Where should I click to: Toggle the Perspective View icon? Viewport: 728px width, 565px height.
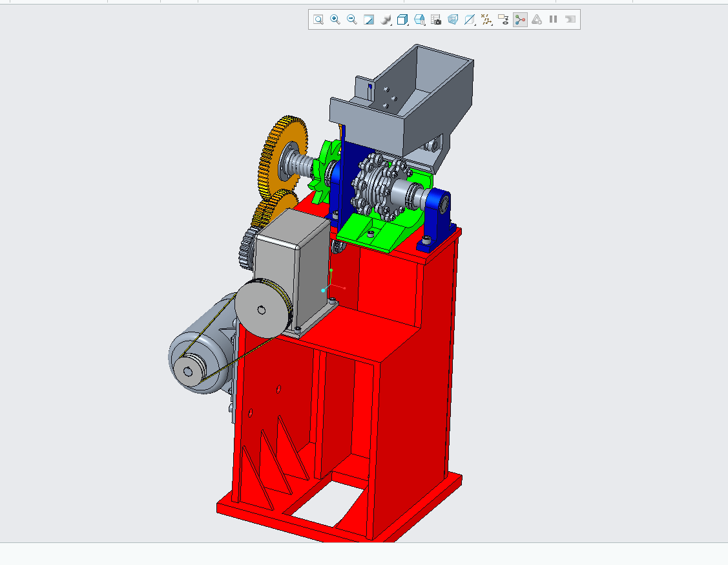[453, 19]
